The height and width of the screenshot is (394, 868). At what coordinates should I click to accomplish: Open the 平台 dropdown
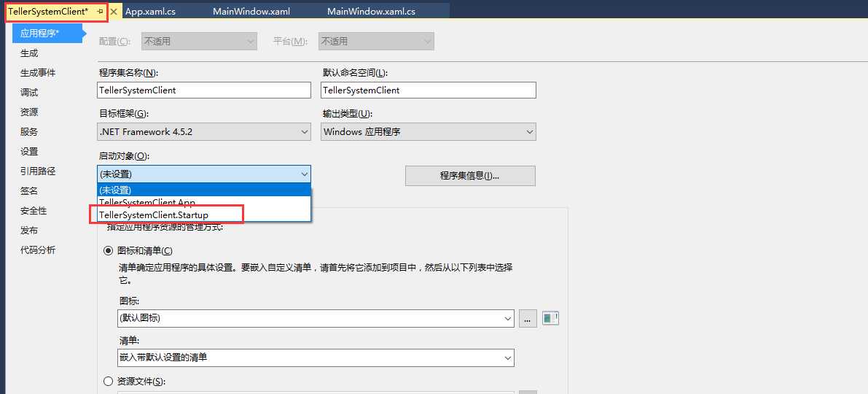click(377, 42)
